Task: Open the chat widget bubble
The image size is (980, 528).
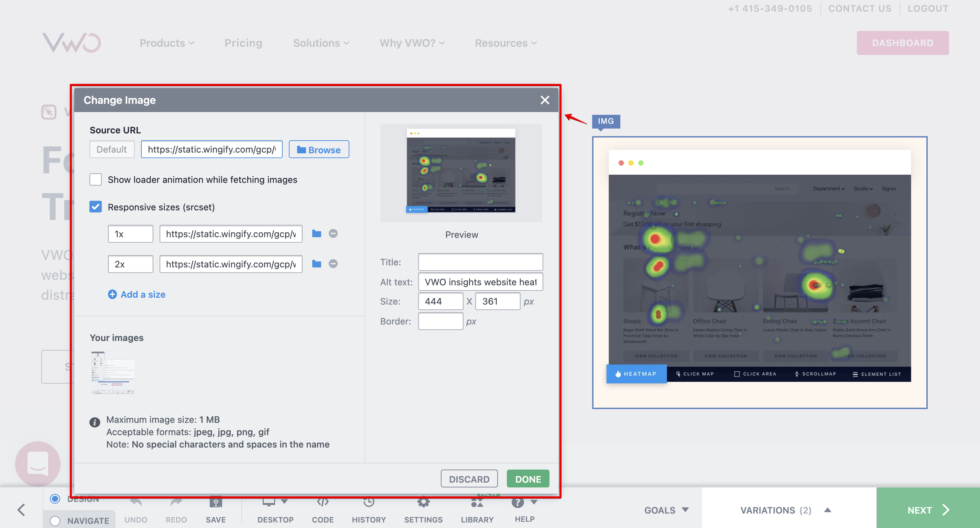Action: 38,463
